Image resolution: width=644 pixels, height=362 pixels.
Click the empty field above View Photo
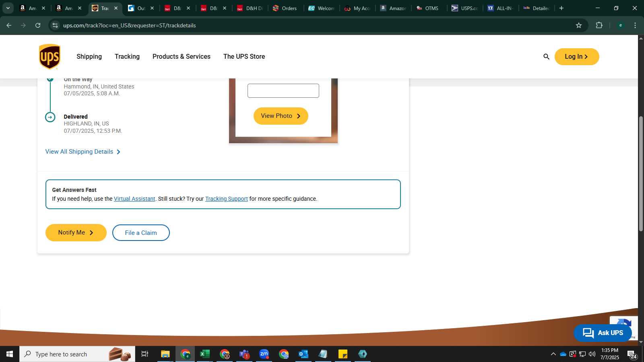pyautogui.click(x=283, y=90)
